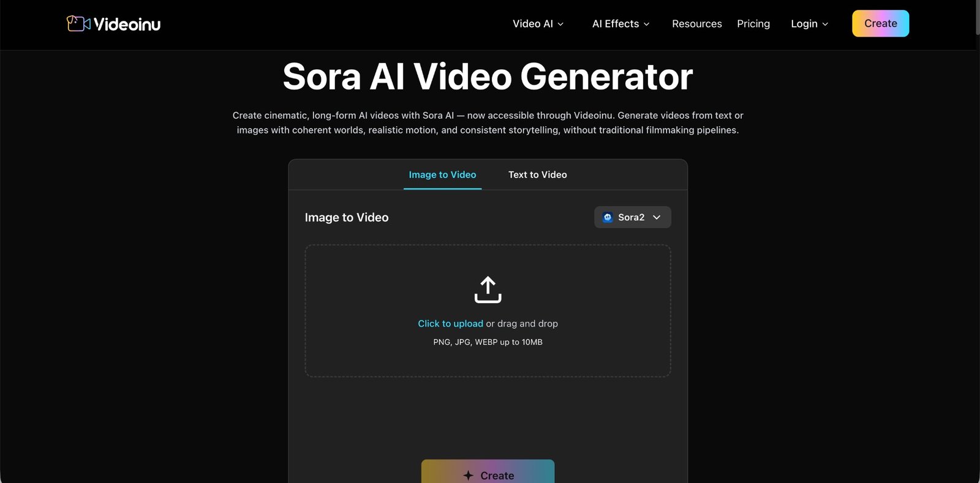The image size is (980, 483).
Task: Switch to the Text to Video tab
Action: coord(538,174)
